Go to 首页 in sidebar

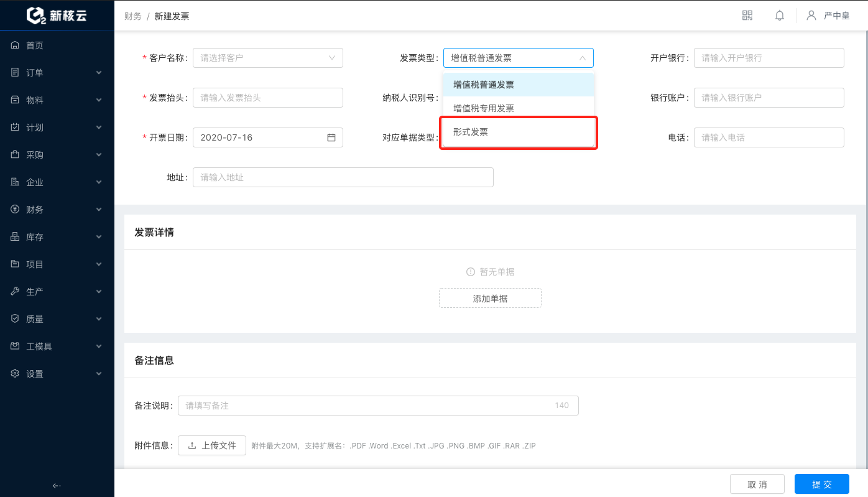tap(35, 45)
